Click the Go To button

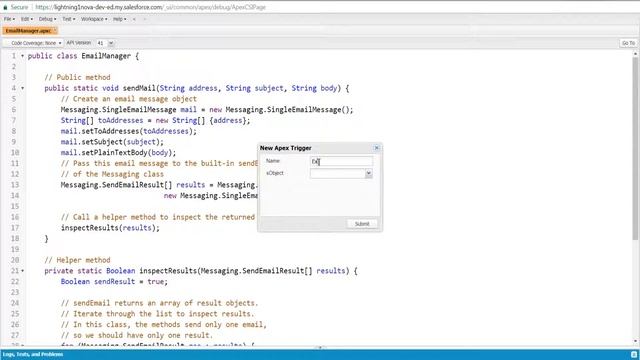point(628,43)
